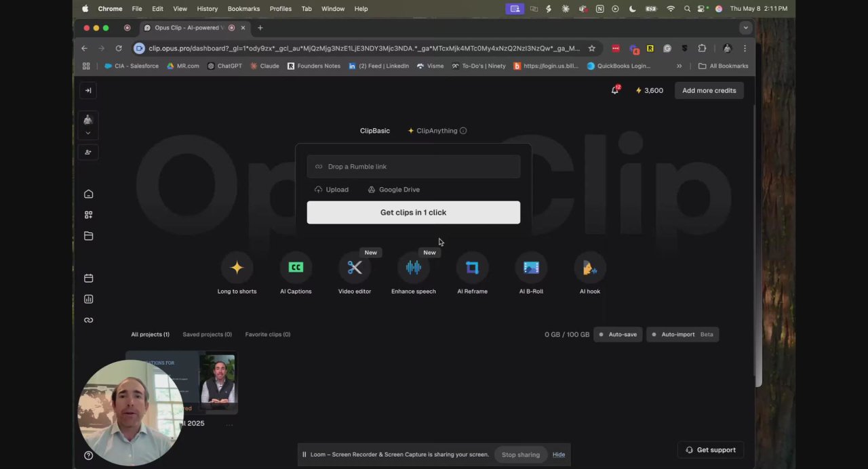The height and width of the screenshot is (469, 868).
Task: Open the analytics chart sidebar icon
Action: (88, 299)
